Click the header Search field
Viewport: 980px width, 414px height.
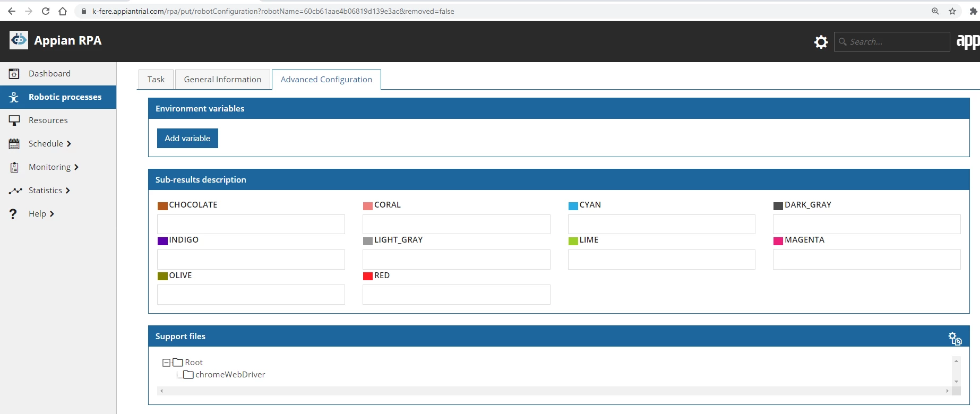pos(892,41)
